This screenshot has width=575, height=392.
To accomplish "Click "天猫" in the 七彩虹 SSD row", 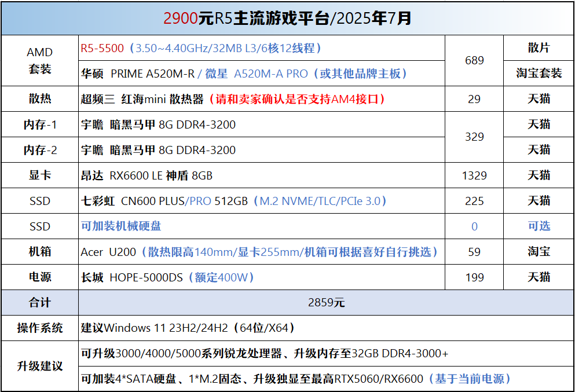I will [x=539, y=201].
